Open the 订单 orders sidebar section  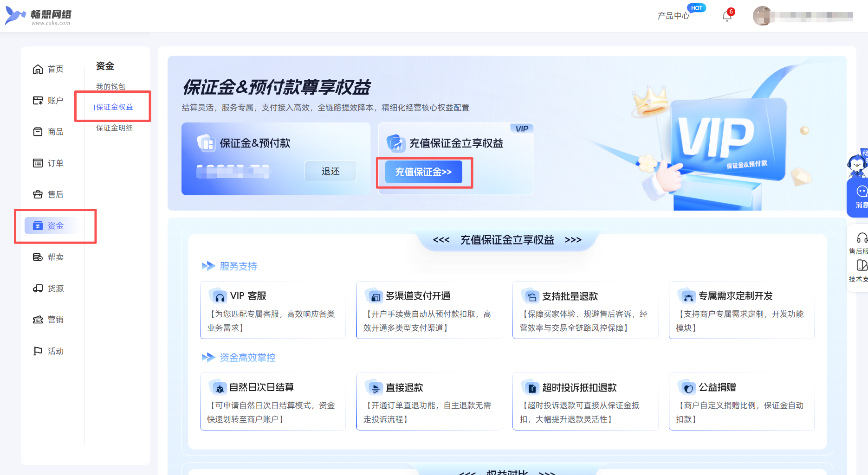48,163
